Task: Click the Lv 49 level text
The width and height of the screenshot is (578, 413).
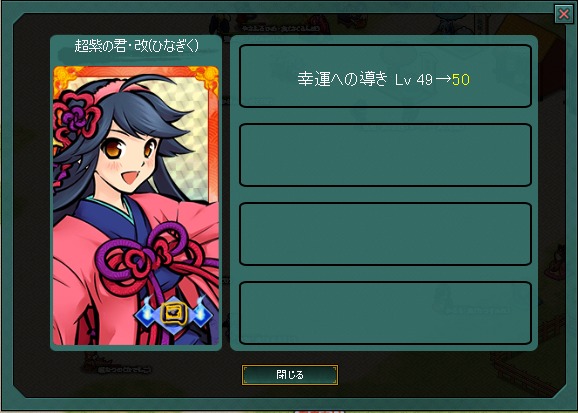Action: [414, 80]
